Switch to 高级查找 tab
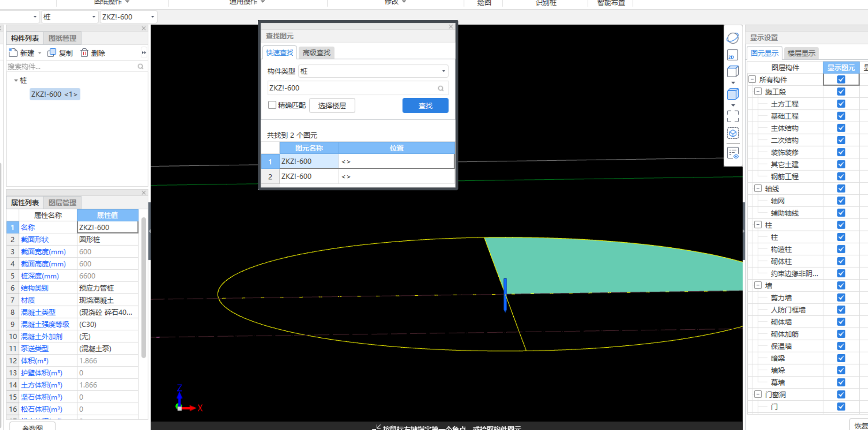Image resolution: width=868 pixels, height=430 pixels. (x=317, y=53)
